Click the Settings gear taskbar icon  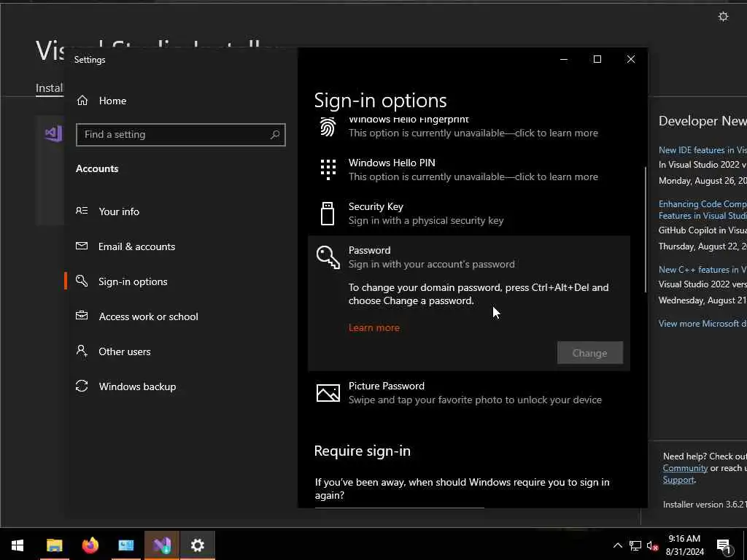198,545
